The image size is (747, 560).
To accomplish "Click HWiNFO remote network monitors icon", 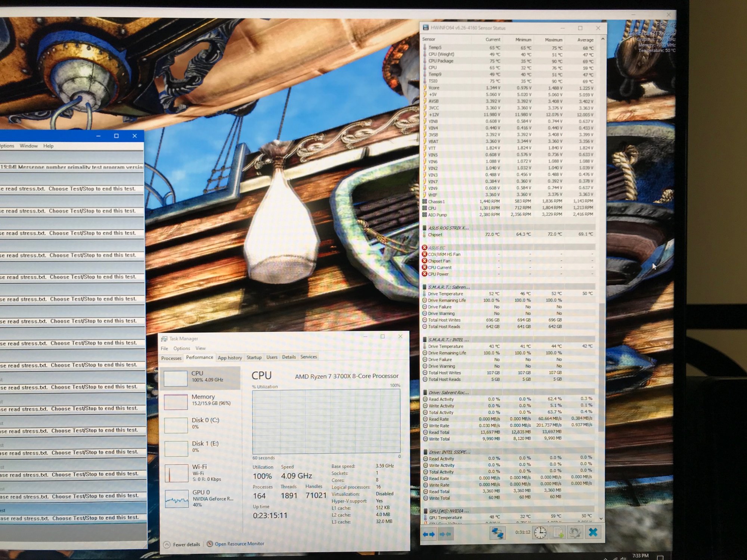I will pos(497,533).
